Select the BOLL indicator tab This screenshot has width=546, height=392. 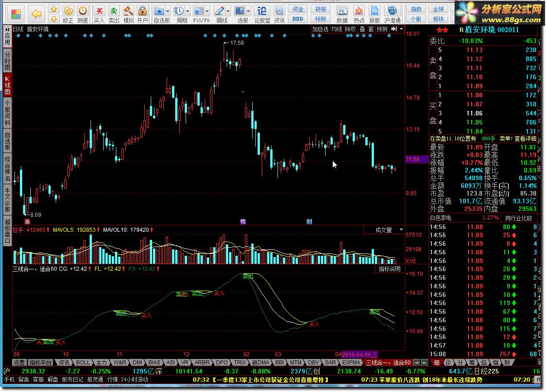83,363
